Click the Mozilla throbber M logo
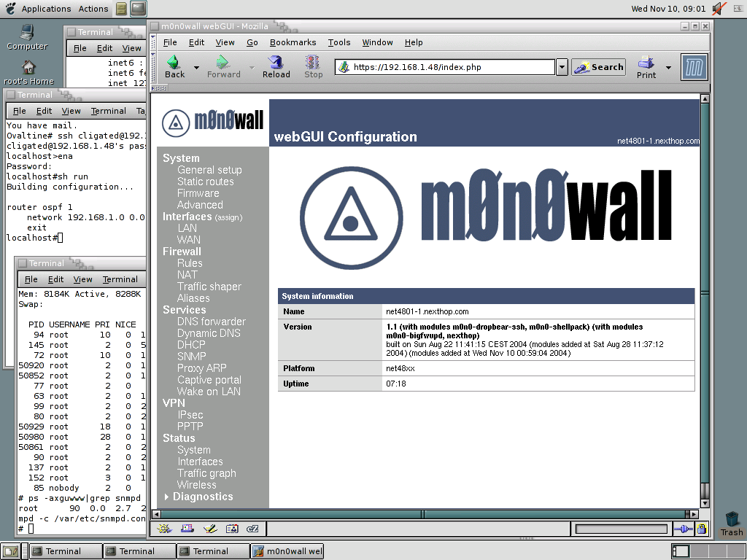Image resolution: width=747 pixels, height=560 pixels. (694, 67)
